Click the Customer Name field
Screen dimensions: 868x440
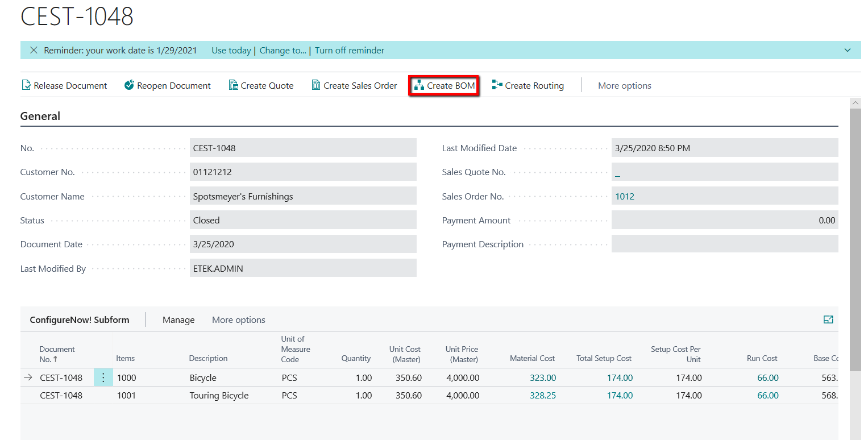pyautogui.click(x=303, y=196)
